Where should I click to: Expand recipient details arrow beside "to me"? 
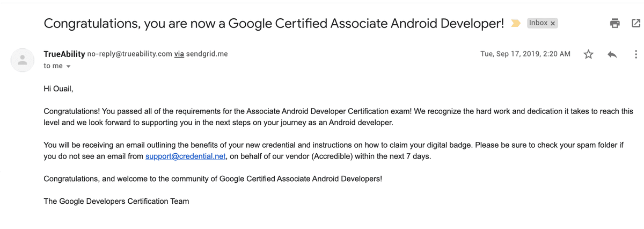[68, 67]
